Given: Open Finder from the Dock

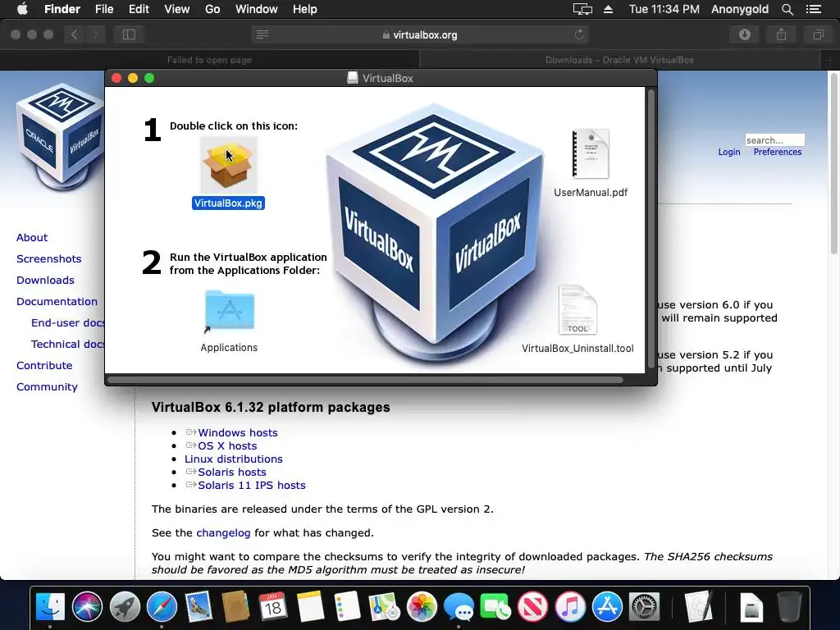Looking at the screenshot, I should tap(50, 606).
